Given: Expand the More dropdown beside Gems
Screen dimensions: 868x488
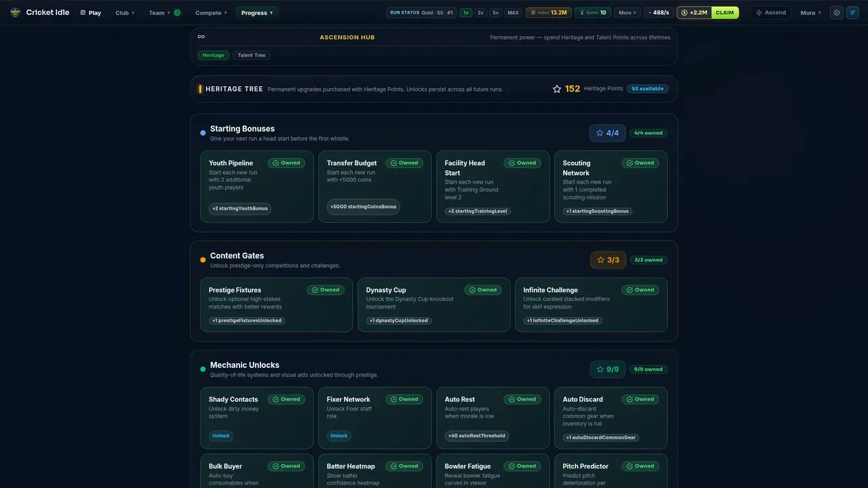Looking at the screenshot, I should (627, 12).
